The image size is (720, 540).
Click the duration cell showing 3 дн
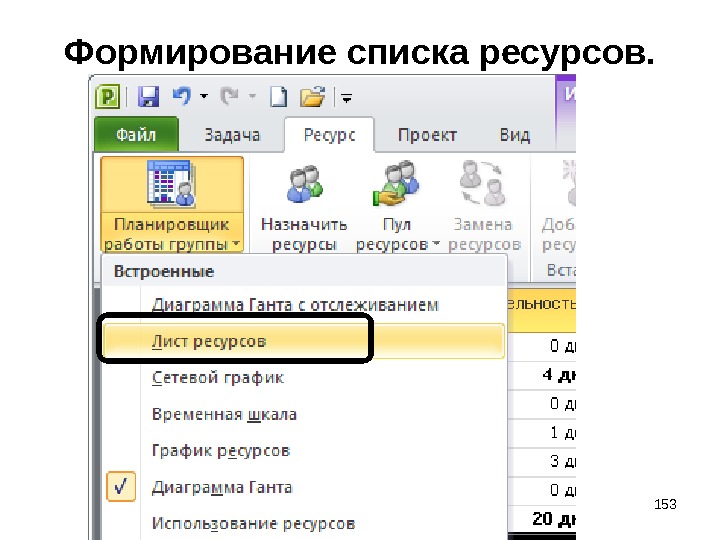pos(542,461)
